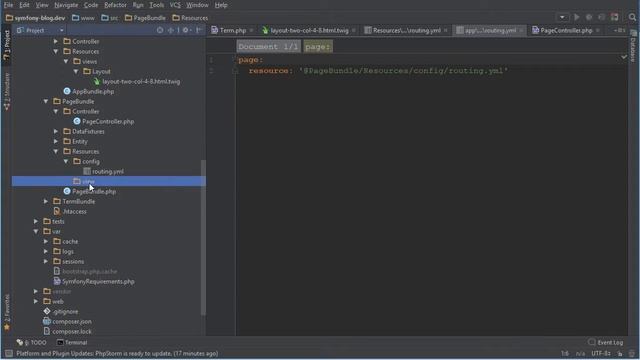
Task: Click the symfony-blog.dev breadcrumb
Action: [36, 18]
